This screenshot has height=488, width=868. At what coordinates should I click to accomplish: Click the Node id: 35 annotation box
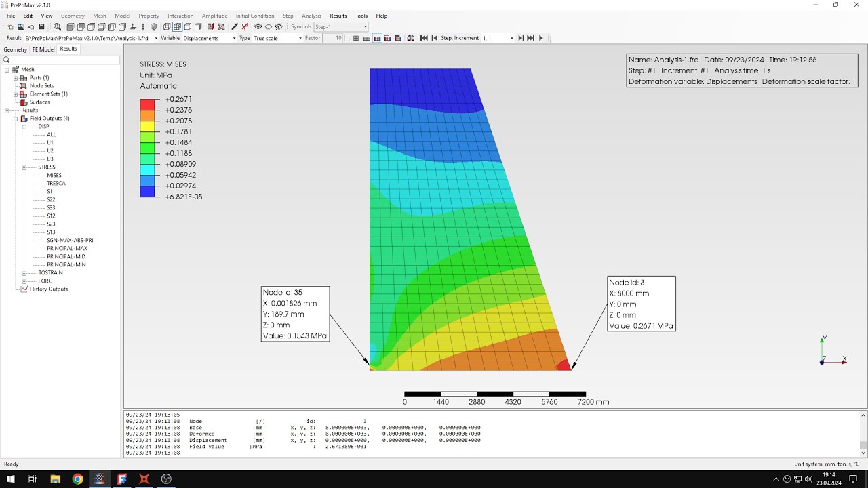tap(295, 314)
